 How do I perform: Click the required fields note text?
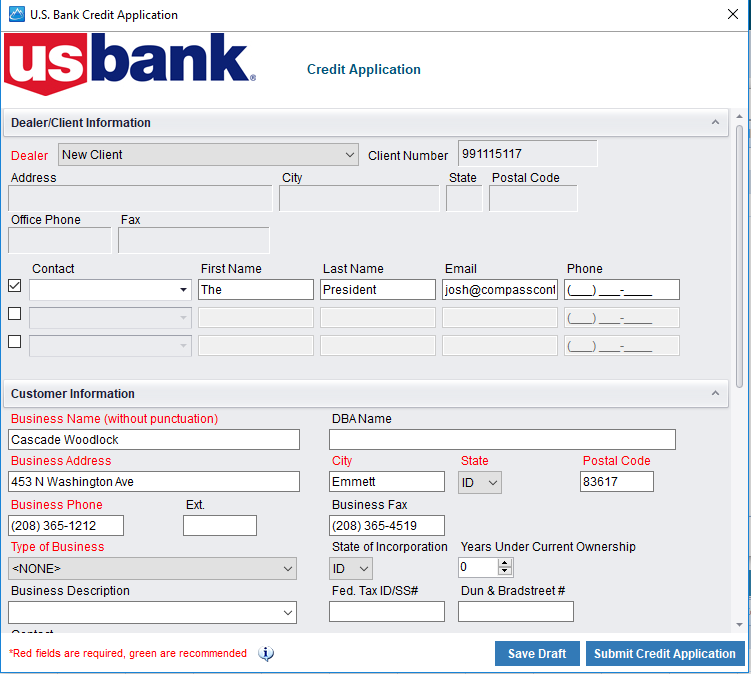(128, 653)
